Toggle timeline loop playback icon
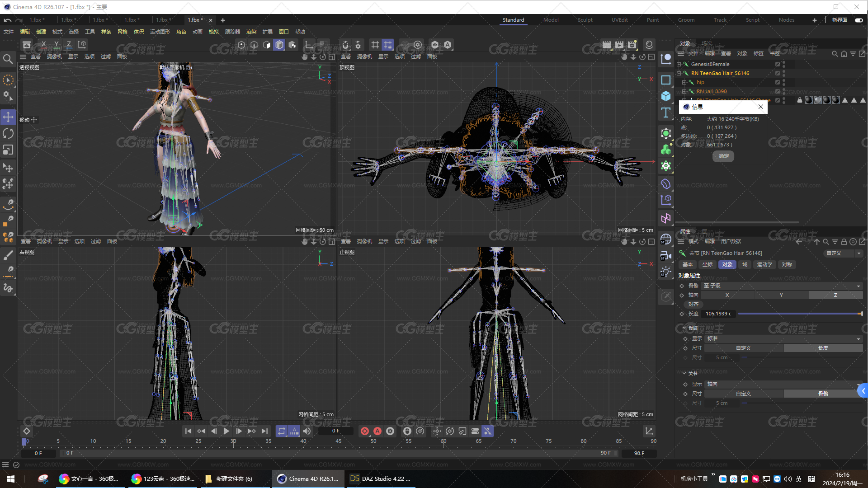The image size is (868, 488). (282, 431)
